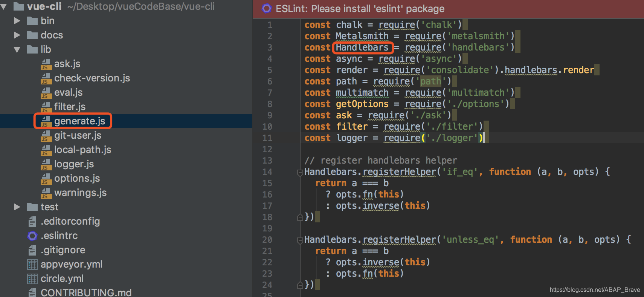This screenshot has height=297, width=644.
Task: Click the .editorconfig file icon
Action: (x=32, y=221)
